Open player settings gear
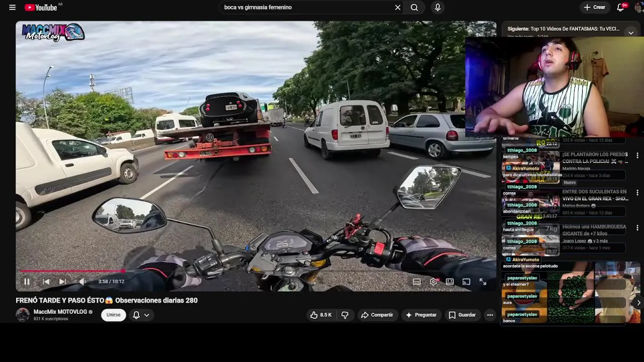The image size is (644, 362). [x=433, y=282]
